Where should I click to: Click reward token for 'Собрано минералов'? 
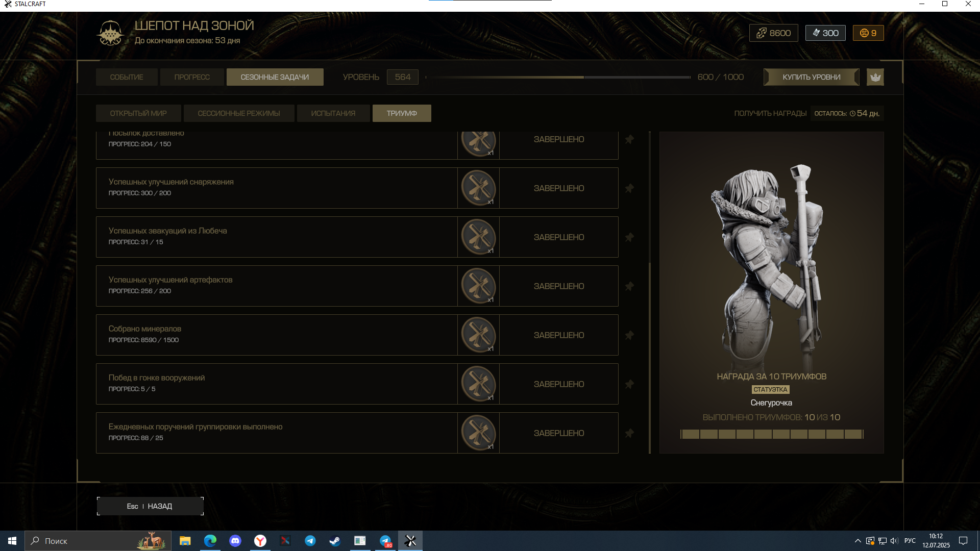click(x=479, y=335)
